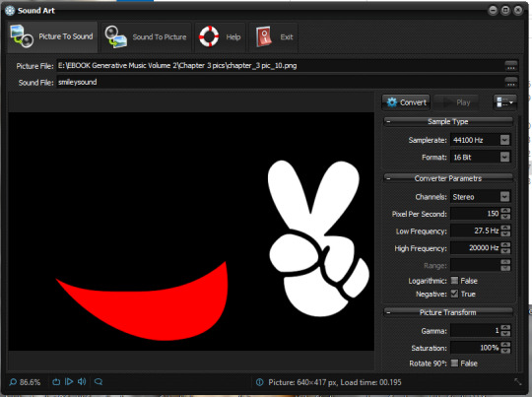
Task: Click the Sound To Picture icon
Action: coord(115,36)
